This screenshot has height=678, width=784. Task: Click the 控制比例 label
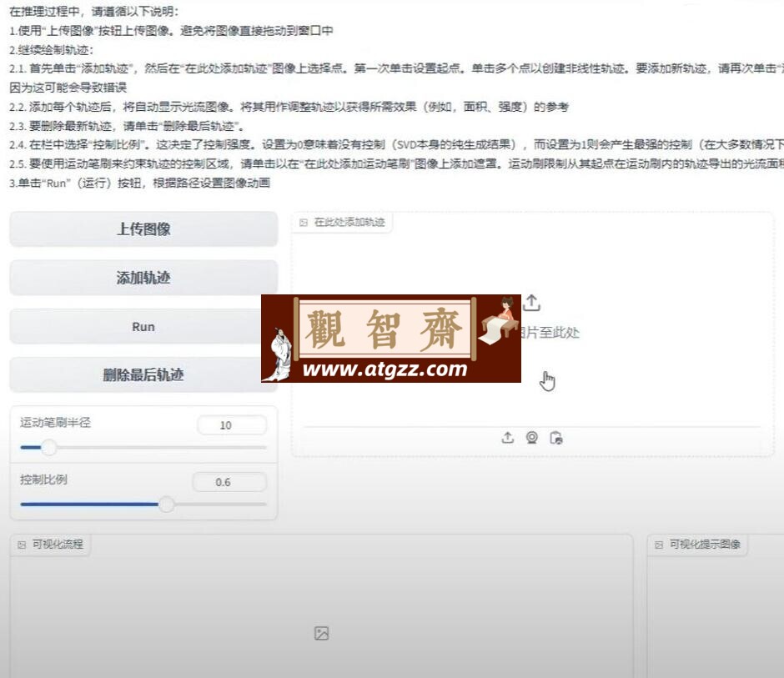click(x=43, y=480)
